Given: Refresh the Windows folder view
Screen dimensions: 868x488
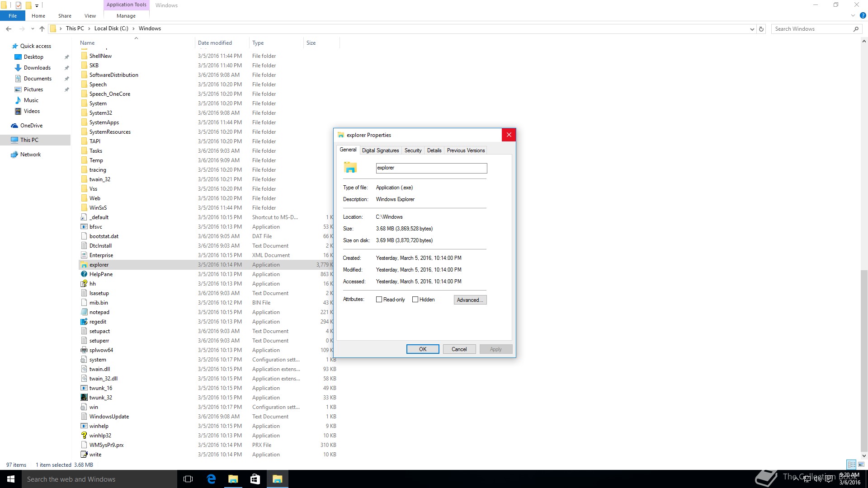Looking at the screenshot, I should [x=761, y=29].
